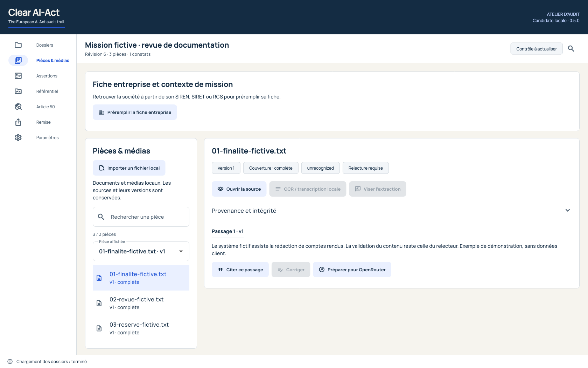Click the Rechercher une pièce field
Viewport: 588px width, 368px height.
141,217
